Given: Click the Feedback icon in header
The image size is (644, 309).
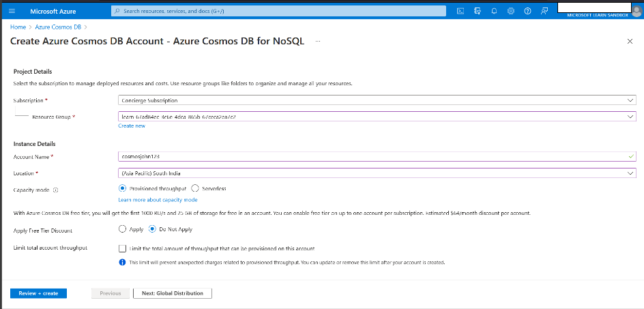Looking at the screenshot, I should tap(544, 11).
